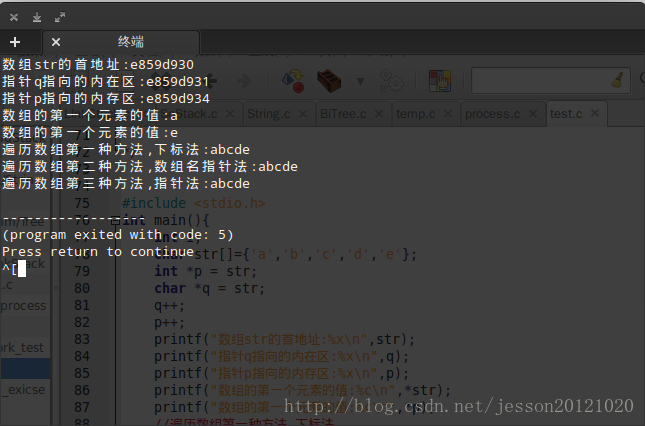
Task: Close the terminal overlay with the X icon
Action: (x=14, y=17)
